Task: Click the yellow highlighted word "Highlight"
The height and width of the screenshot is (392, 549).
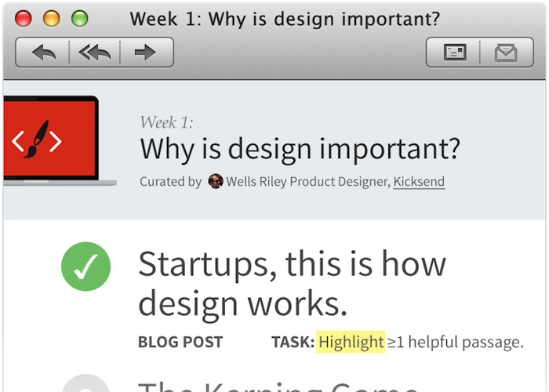Action: tap(351, 342)
